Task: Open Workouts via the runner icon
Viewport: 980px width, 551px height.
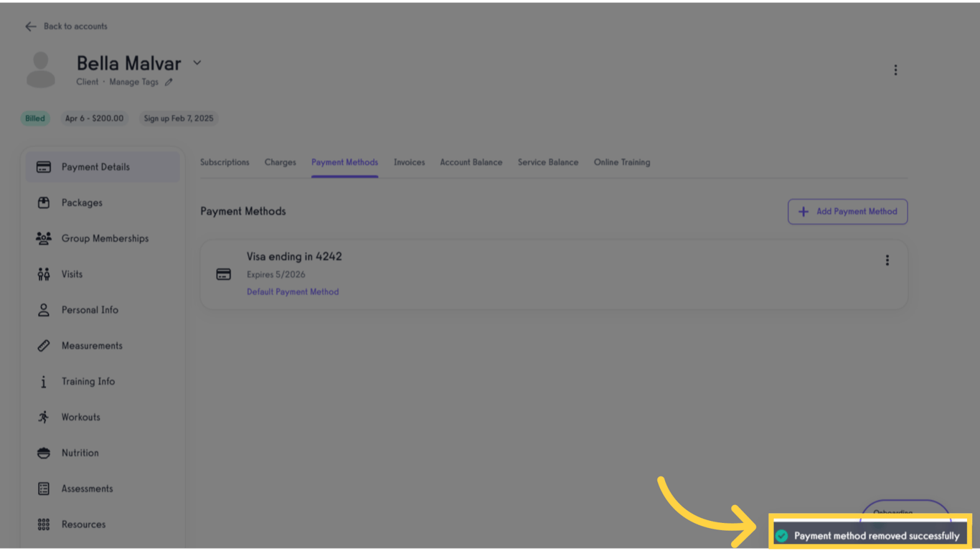Action: point(43,417)
